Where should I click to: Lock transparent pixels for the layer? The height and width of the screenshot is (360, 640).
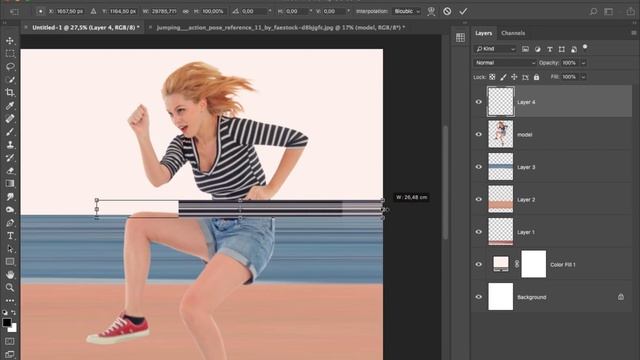[x=492, y=77]
